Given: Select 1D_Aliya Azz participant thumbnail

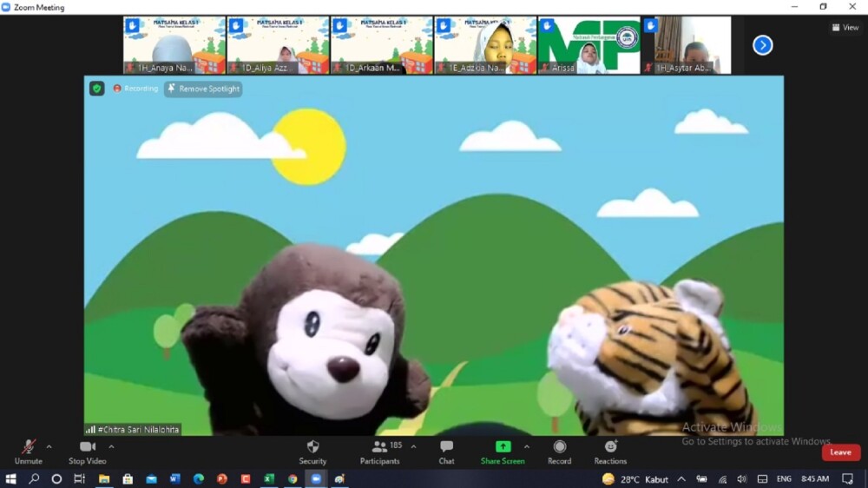Looking at the screenshot, I should (x=278, y=45).
